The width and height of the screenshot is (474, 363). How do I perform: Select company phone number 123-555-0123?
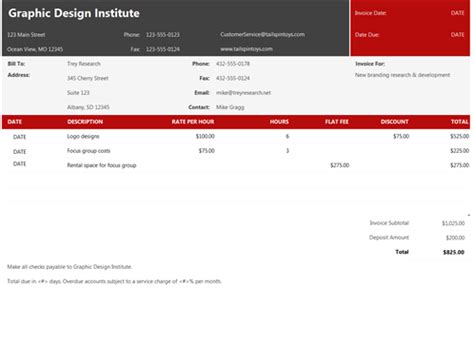tap(163, 35)
